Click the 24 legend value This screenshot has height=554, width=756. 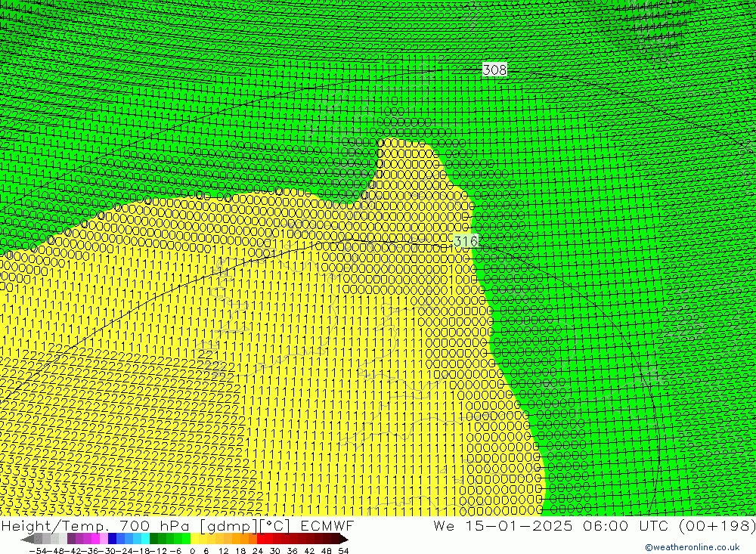click(x=258, y=551)
